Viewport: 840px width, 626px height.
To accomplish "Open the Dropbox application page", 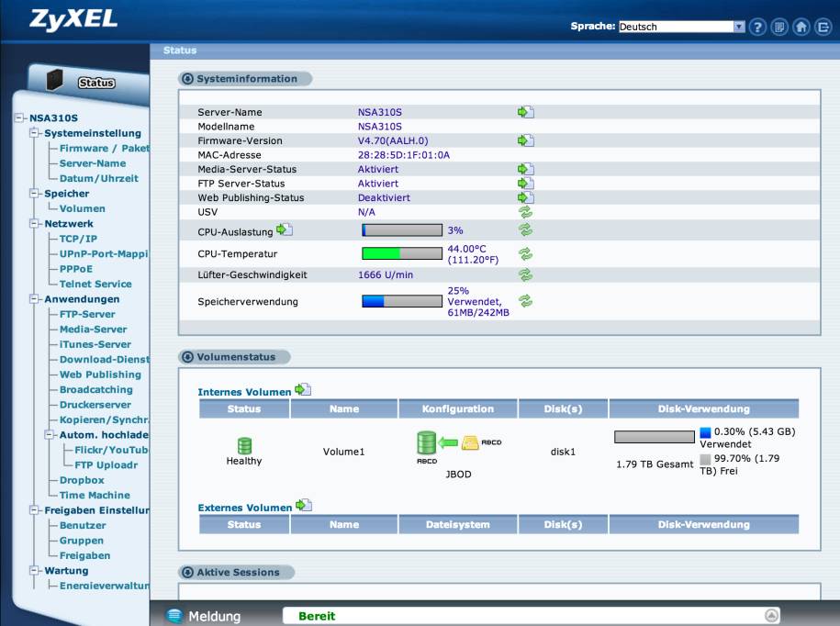I will point(82,480).
